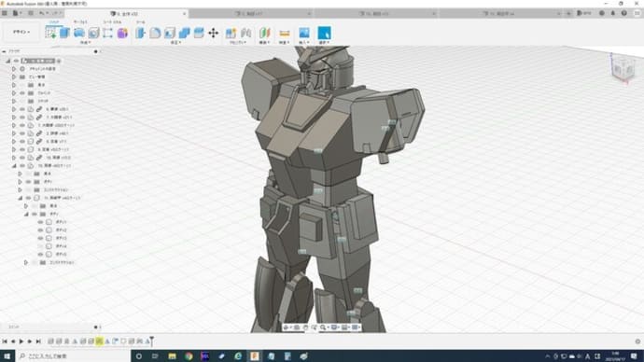
Task: Click the Orbit icon in navigation bar
Action: click(287, 327)
